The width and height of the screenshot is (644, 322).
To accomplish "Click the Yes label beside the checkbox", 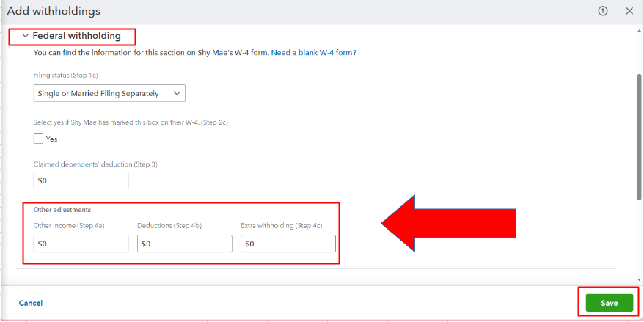I will [x=52, y=139].
